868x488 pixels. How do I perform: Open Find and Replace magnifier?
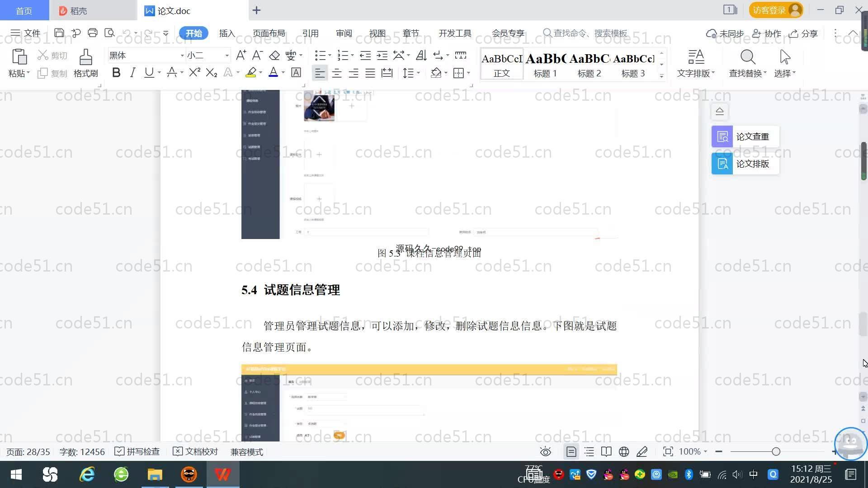click(x=748, y=57)
